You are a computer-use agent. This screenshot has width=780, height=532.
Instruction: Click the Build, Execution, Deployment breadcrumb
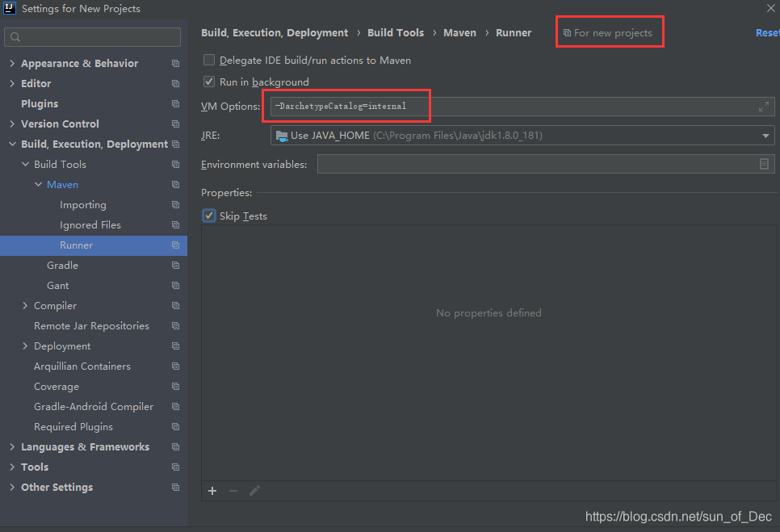(275, 33)
